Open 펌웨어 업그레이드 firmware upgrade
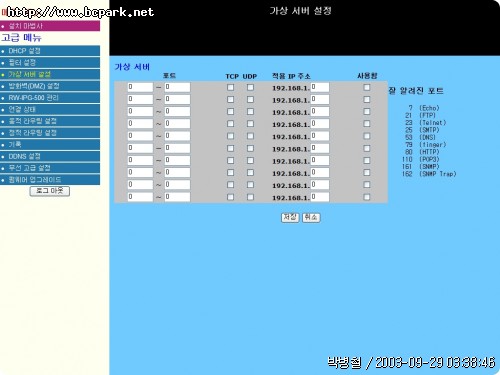 (x=50, y=179)
